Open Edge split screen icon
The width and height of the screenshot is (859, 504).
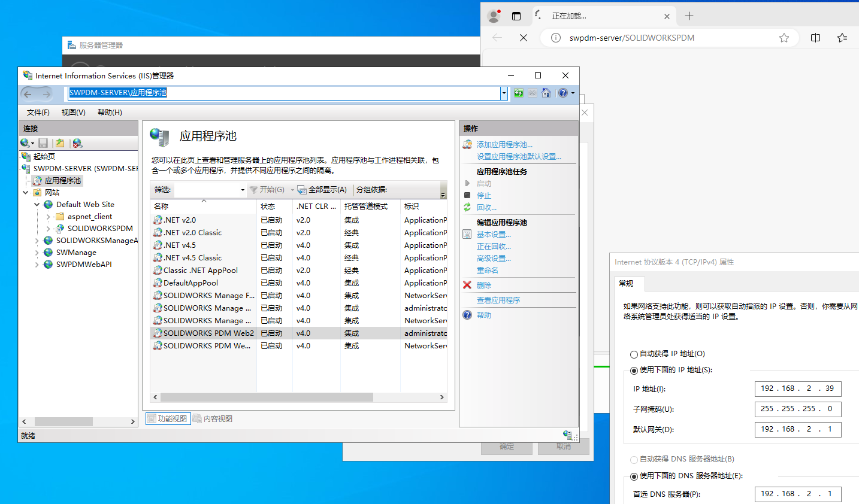(815, 38)
